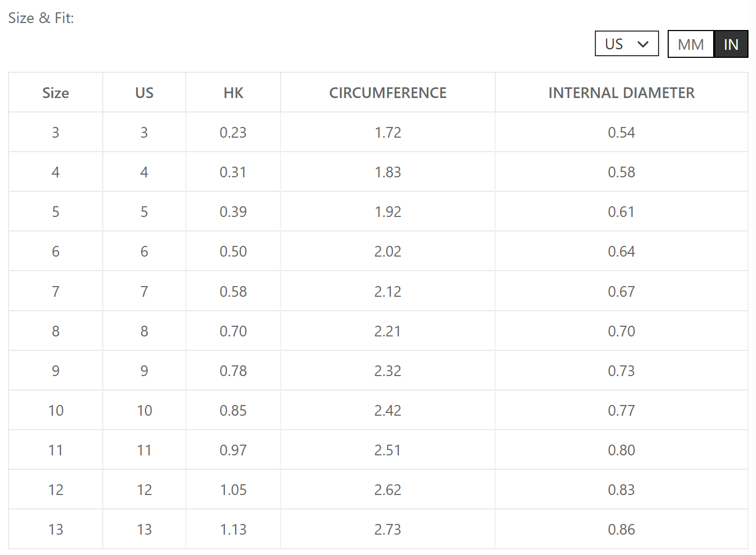Click circumference value 1.83
This screenshot has width=756, height=555.
click(x=388, y=172)
